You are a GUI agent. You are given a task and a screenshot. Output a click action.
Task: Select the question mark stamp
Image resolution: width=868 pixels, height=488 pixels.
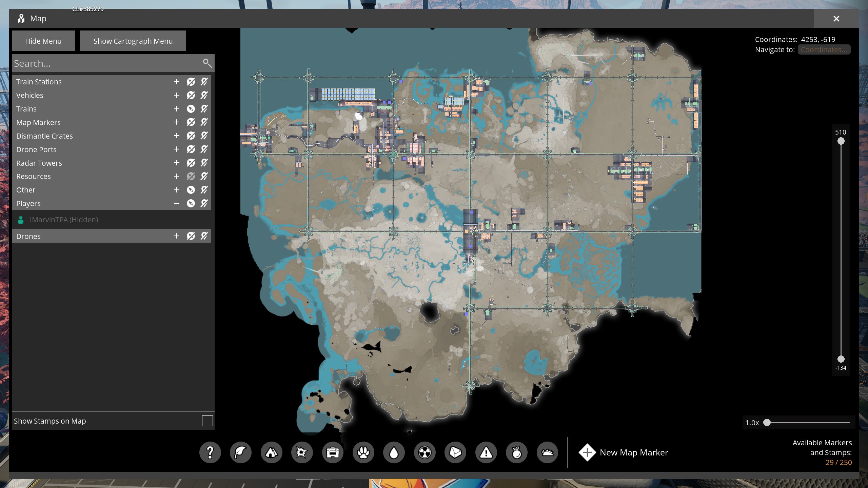[x=210, y=452]
